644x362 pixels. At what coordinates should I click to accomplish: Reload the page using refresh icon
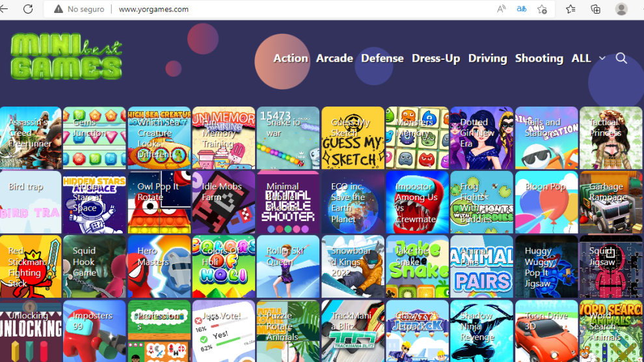(28, 9)
